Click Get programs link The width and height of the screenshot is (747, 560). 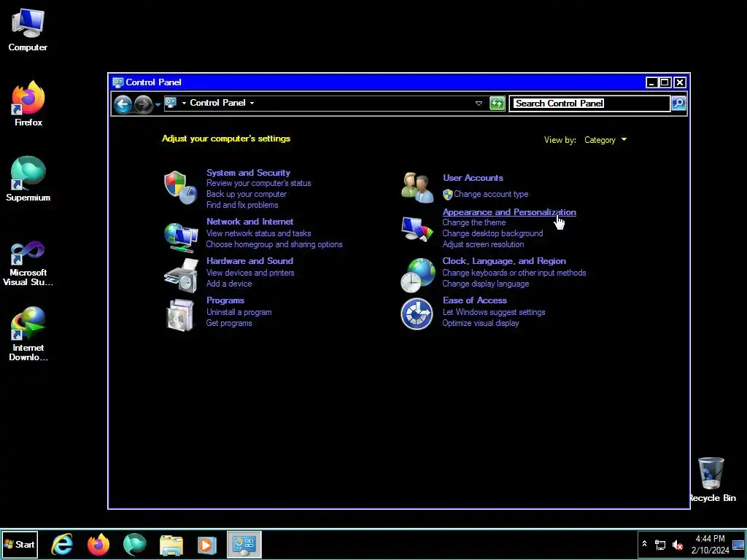pyautogui.click(x=229, y=323)
